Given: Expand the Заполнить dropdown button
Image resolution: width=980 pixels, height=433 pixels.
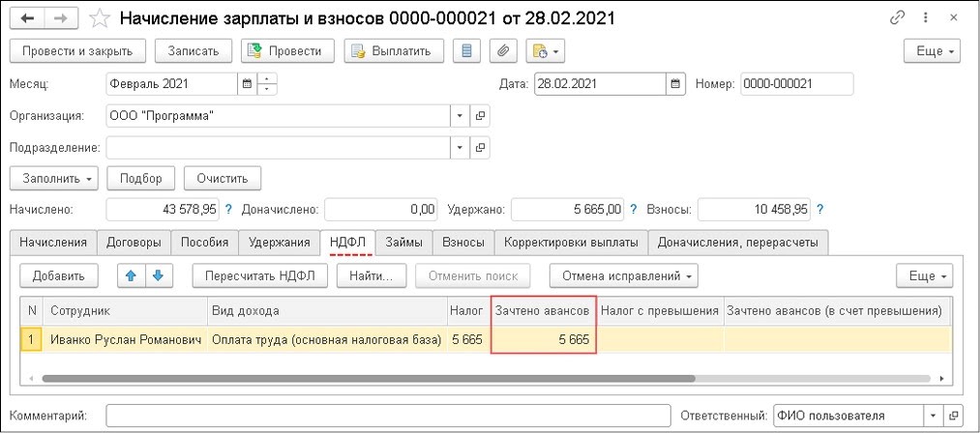Looking at the screenshot, I should pos(53,178).
